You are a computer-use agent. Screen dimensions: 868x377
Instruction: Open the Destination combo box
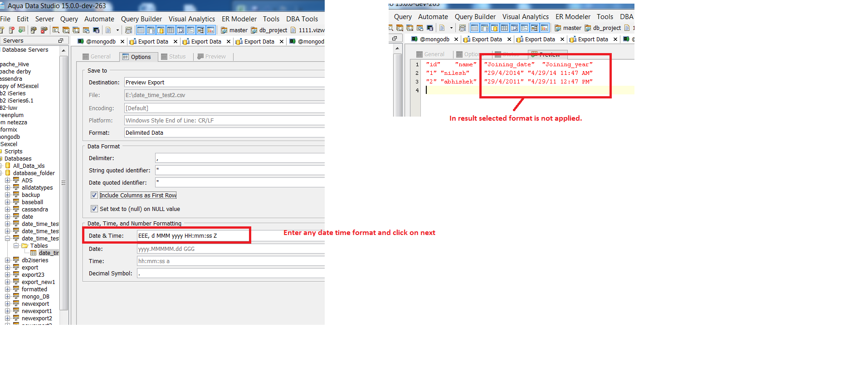[224, 82]
